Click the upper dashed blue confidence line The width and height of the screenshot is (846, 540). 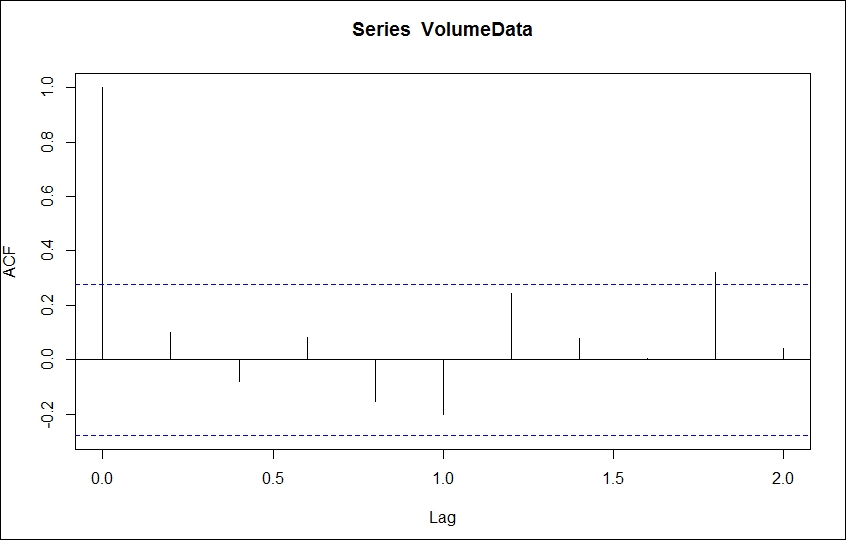pos(442,284)
